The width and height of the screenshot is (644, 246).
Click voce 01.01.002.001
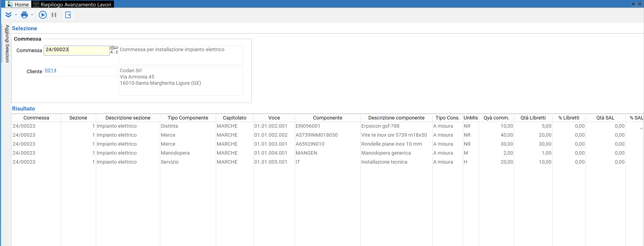click(274, 126)
